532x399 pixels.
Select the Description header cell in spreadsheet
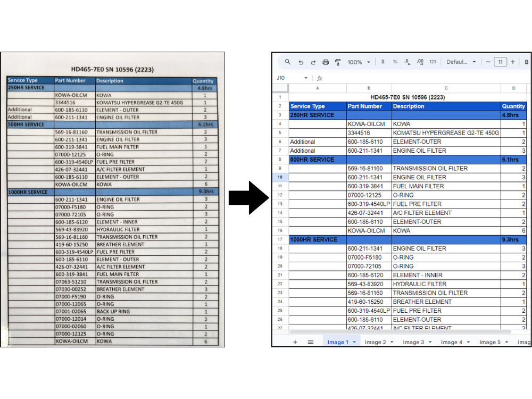click(446, 106)
